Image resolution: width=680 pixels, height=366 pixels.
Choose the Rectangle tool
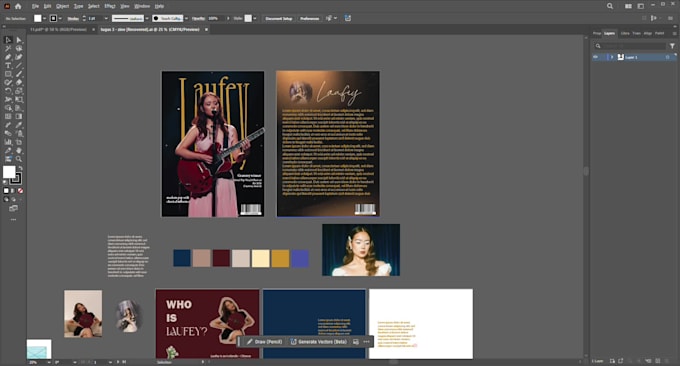pyautogui.click(x=8, y=74)
